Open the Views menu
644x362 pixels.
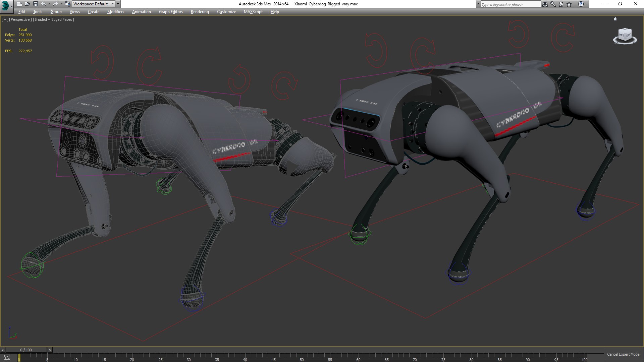click(x=74, y=12)
